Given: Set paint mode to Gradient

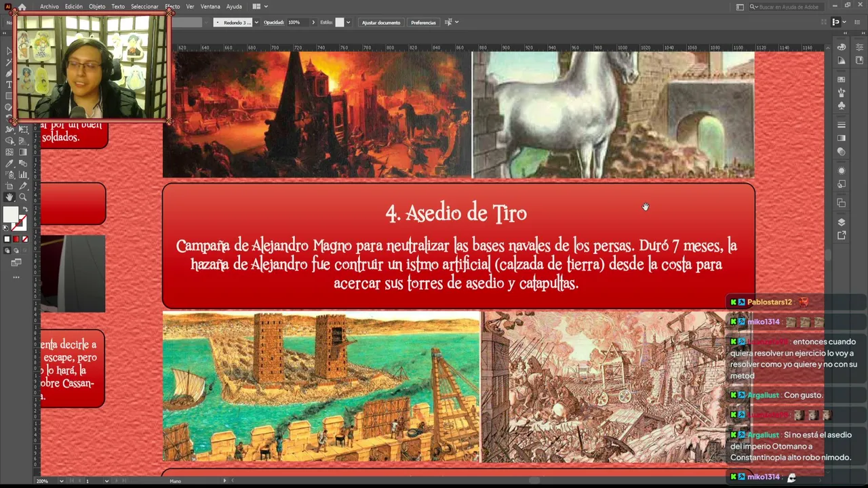Looking at the screenshot, I should [x=16, y=239].
